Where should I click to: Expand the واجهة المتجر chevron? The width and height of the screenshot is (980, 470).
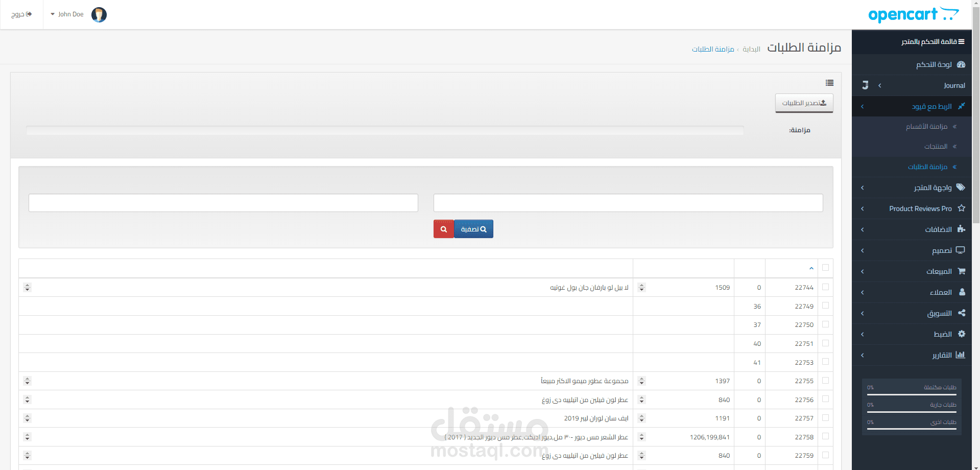coord(862,188)
